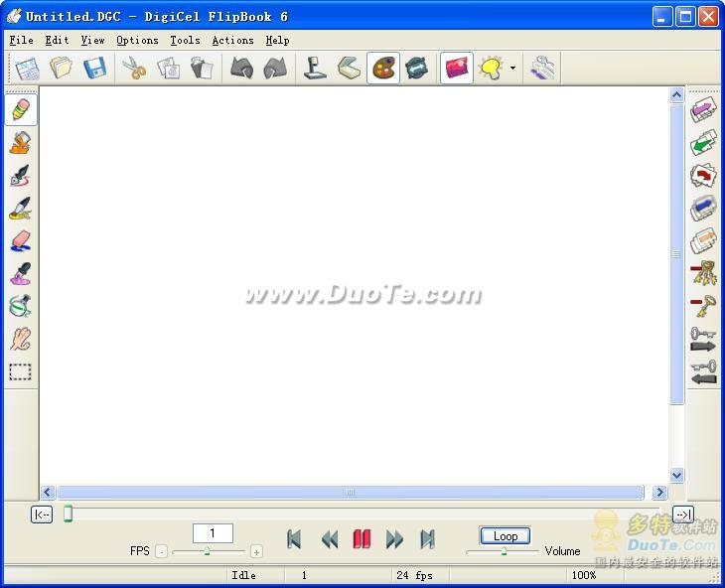
Task: Click the red-bar key ring icon
Action: pyautogui.click(x=703, y=273)
